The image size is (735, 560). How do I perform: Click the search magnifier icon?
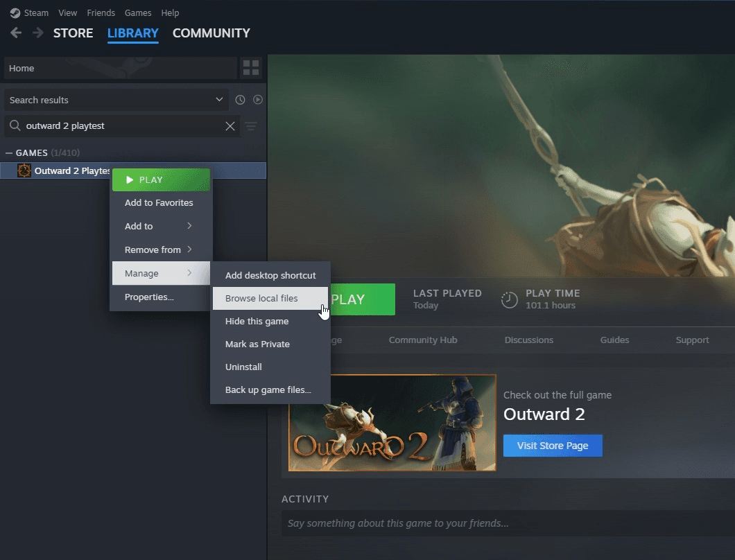15,125
